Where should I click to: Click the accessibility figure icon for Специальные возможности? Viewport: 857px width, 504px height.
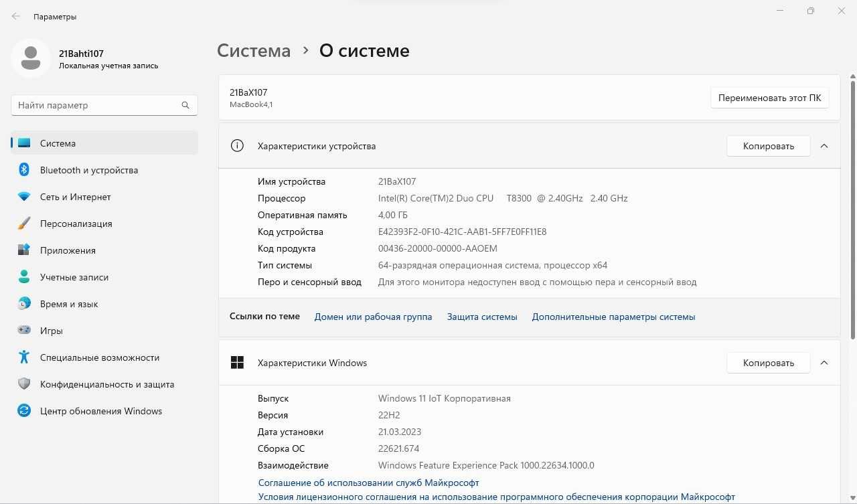[24, 357]
